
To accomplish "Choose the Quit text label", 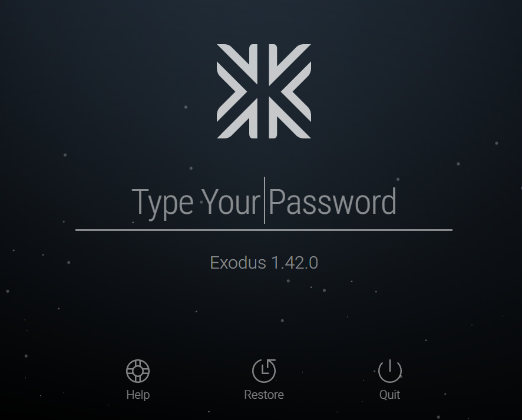I will coord(390,395).
